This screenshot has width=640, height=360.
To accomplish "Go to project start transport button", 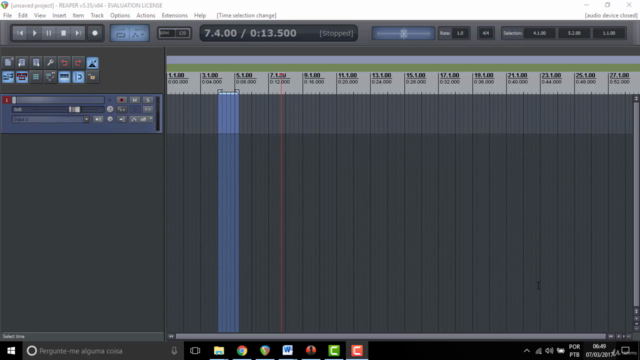I will click(x=20, y=33).
